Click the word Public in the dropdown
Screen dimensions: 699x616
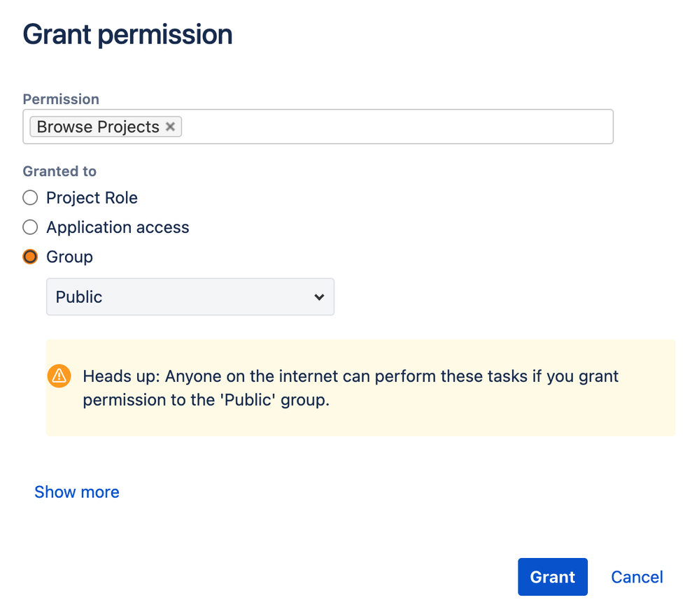pyautogui.click(x=79, y=297)
